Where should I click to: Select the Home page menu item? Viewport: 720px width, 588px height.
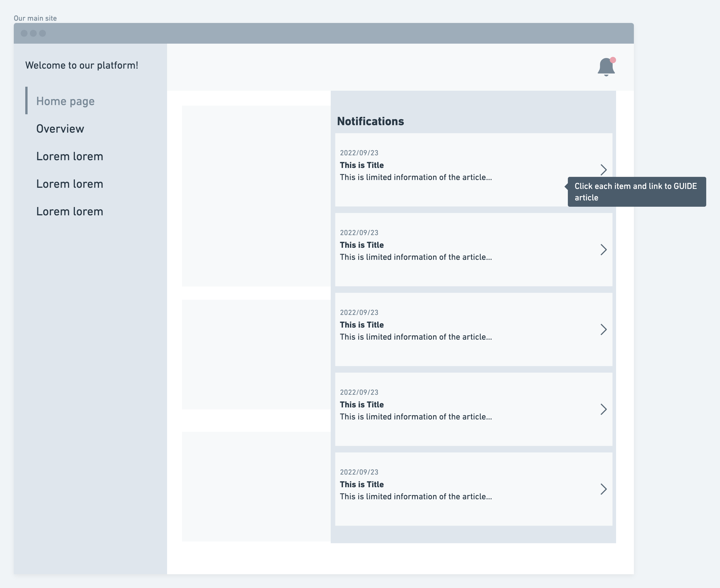[65, 101]
